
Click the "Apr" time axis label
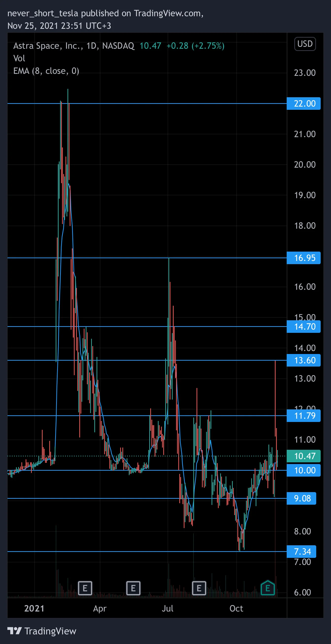pos(100,609)
